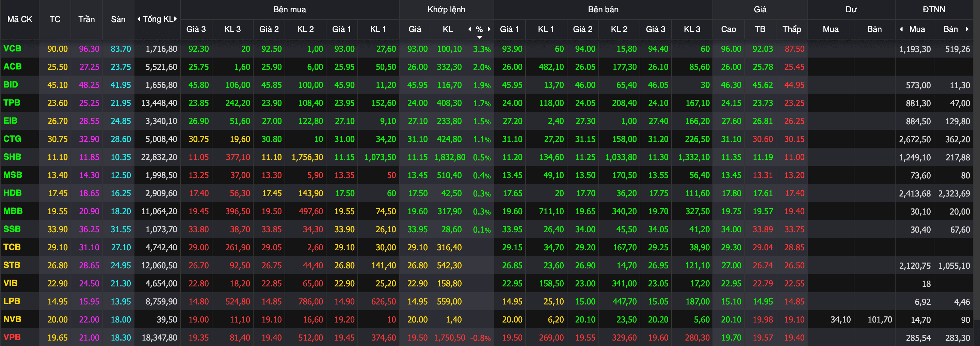Click VPB percent change -0.8%
The width and height of the screenshot is (980, 346).
coord(480,337)
